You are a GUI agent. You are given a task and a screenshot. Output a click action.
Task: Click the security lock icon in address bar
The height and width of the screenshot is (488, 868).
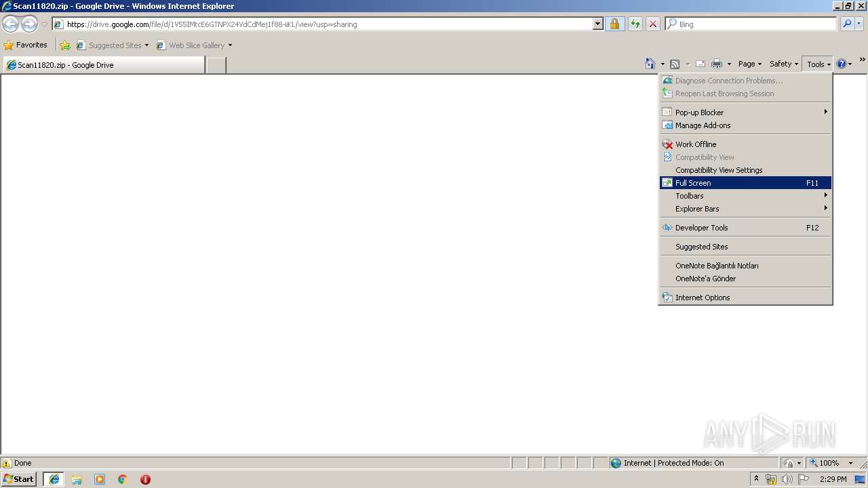[x=614, y=24]
